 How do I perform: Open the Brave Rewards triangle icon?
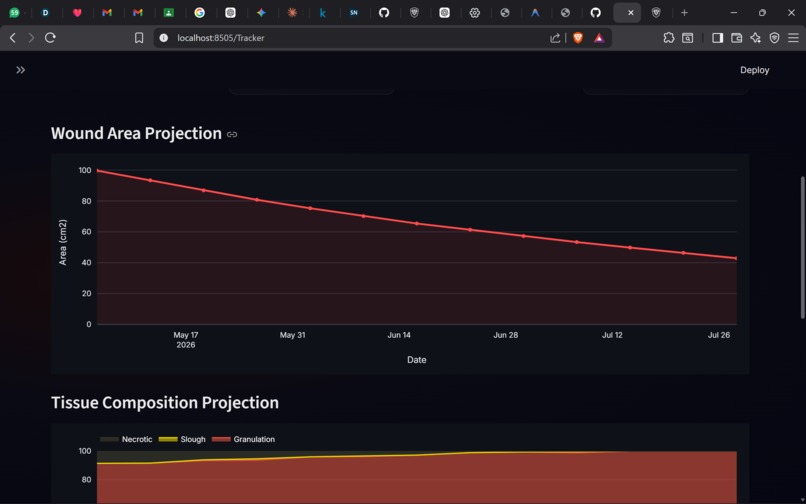tap(599, 38)
